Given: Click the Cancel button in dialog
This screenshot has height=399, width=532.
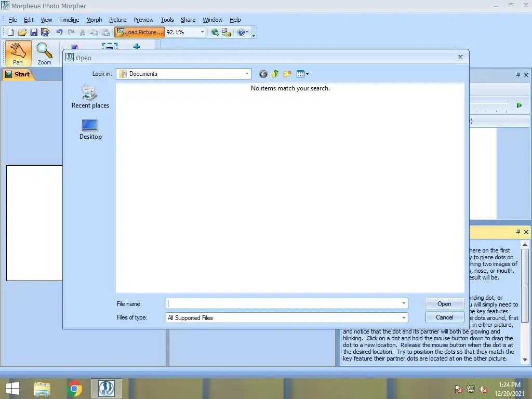Looking at the screenshot, I should pos(445,317).
